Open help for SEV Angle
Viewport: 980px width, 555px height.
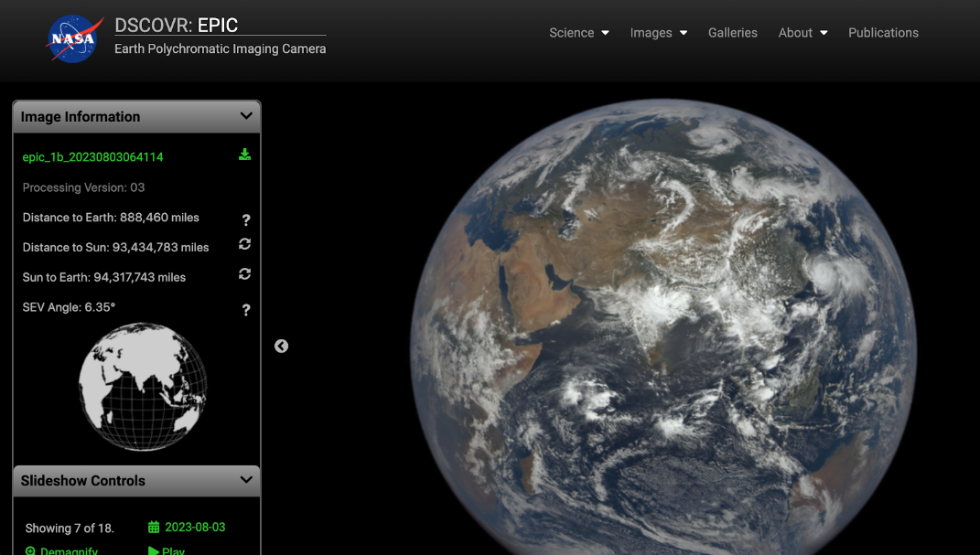click(x=245, y=310)
